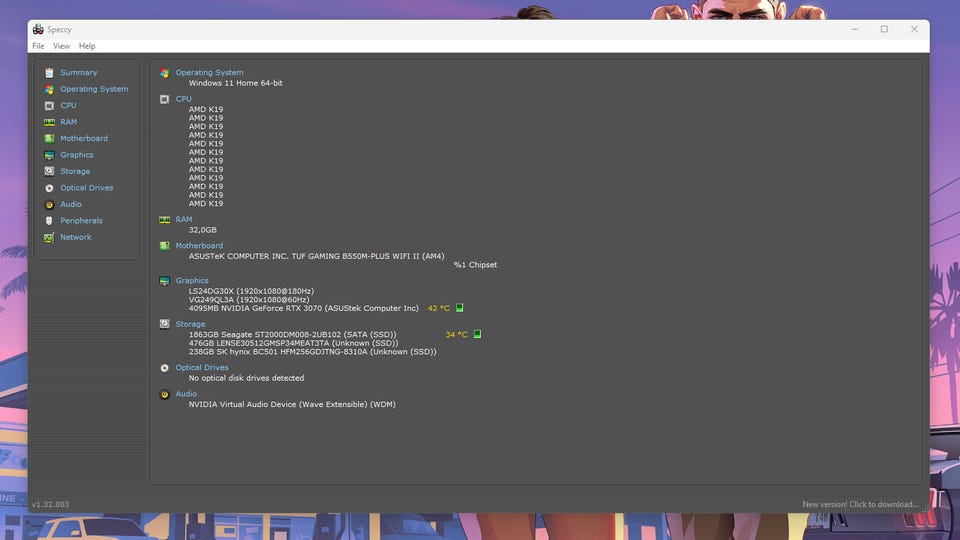Image resolution: width=960 pixels, height=540 pixels.
Task: Select Motherboard in the sidebar
Action: [x=84, y=138]
